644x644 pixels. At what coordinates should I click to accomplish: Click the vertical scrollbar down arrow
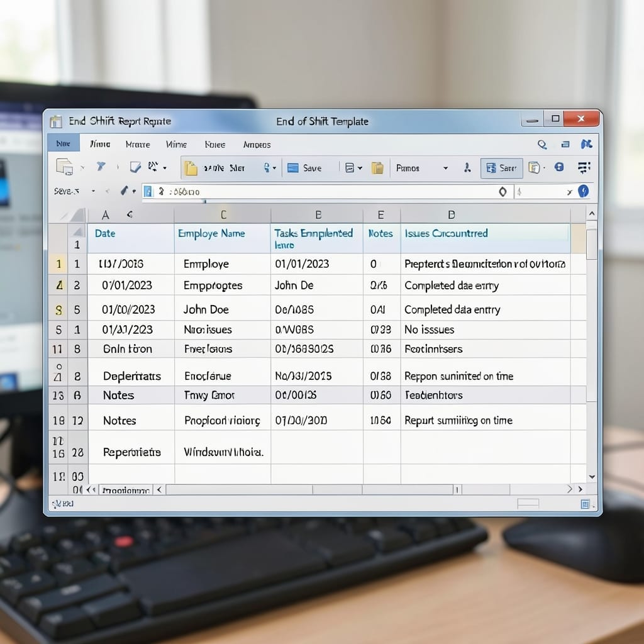coord(592,477)
